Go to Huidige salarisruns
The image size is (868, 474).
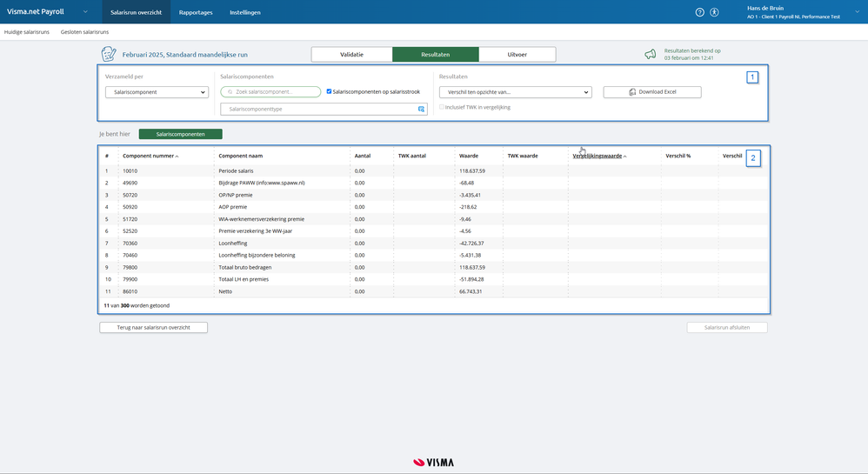coord(27,32)
